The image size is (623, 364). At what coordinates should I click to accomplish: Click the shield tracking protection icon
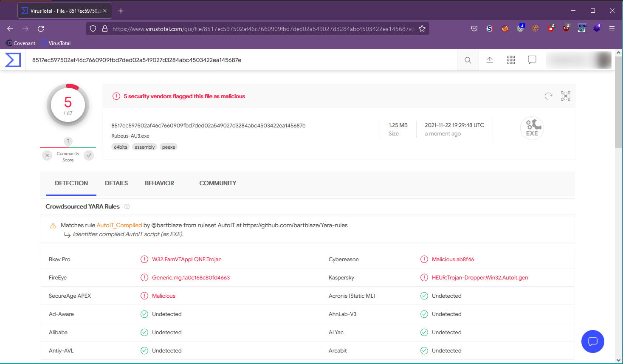93,29
